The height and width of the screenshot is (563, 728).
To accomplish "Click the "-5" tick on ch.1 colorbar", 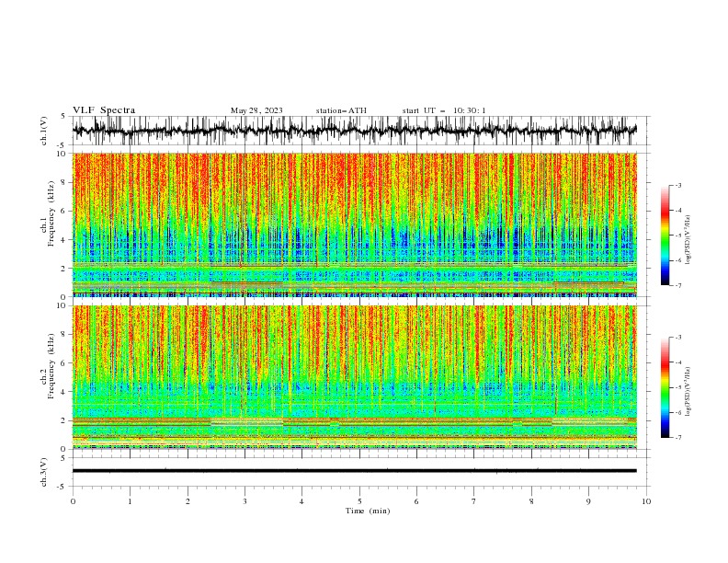I will tap(678, 236).
